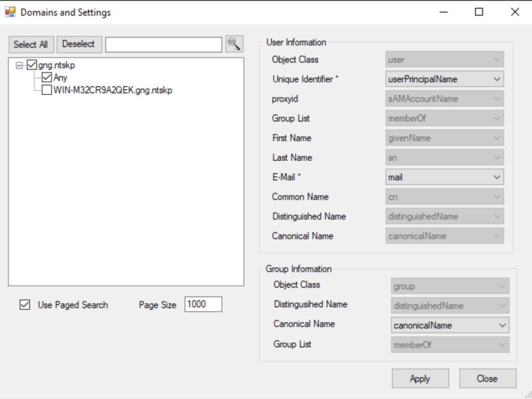Screen dimensions: 532x399
Task: Open the E-Mail attribute dropdown
Action: 445,177
